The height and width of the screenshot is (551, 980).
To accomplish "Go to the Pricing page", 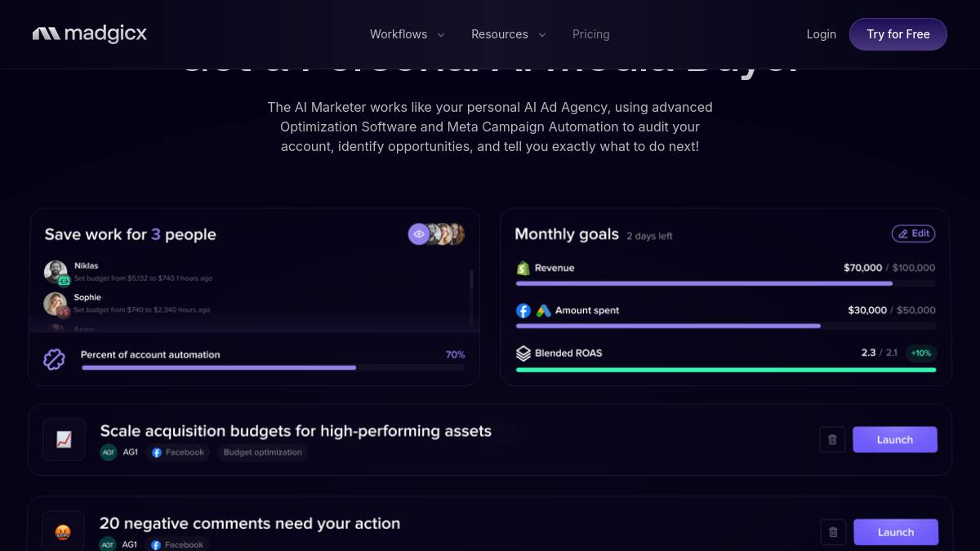I will (591, 34).
